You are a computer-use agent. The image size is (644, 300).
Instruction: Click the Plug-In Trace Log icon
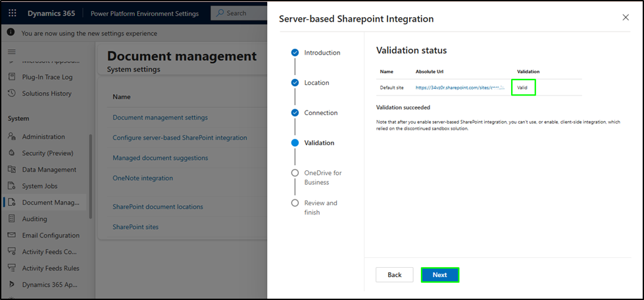pyautogui.click(x=12, y=77)
